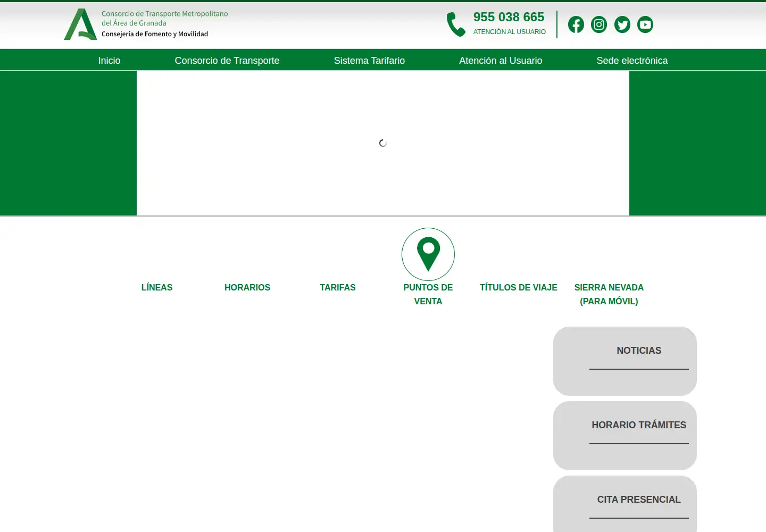Viewport: 766px width, 532px height.
Task: Open the Instagram social icon
Action: point(599,24)
